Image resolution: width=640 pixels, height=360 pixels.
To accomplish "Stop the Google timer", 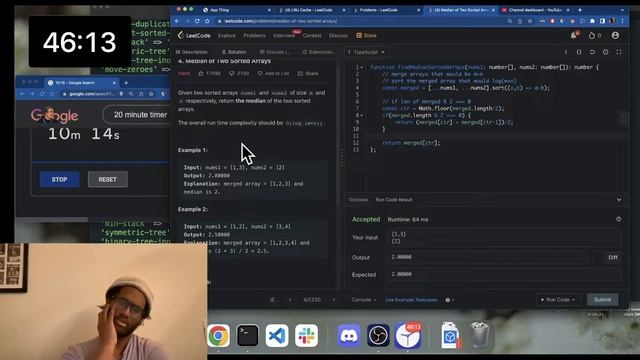I will point(60,180).
